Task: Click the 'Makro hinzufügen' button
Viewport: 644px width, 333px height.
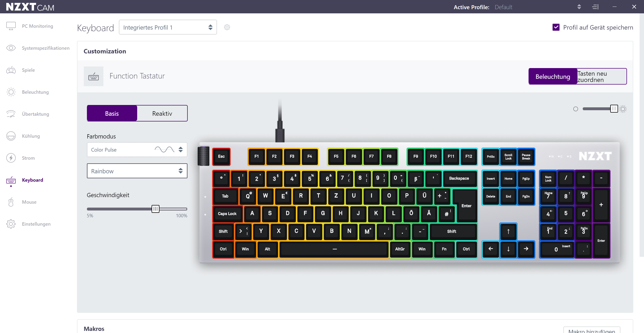Action: 592,330
